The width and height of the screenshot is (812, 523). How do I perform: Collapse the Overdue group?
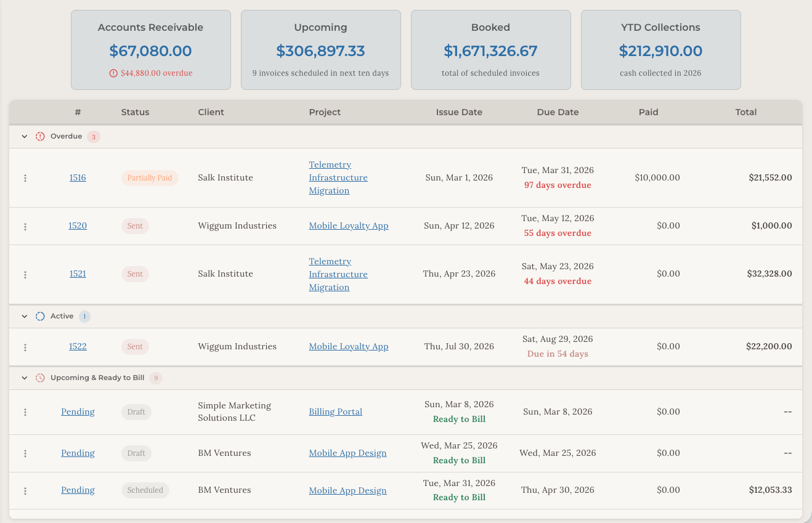[x=25, y=136]
